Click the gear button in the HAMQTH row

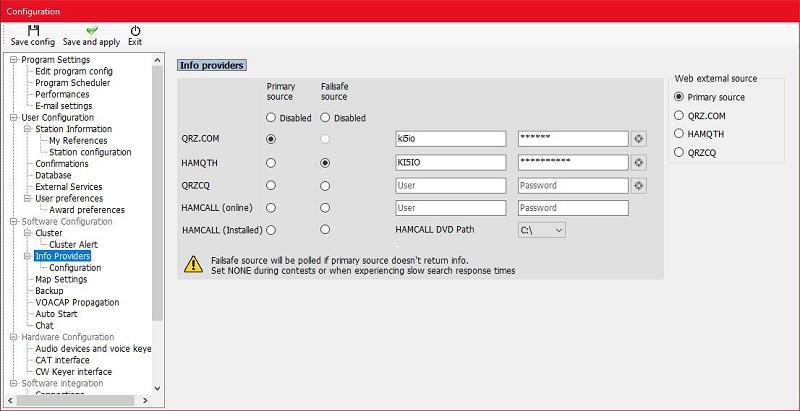click(638, 163)
